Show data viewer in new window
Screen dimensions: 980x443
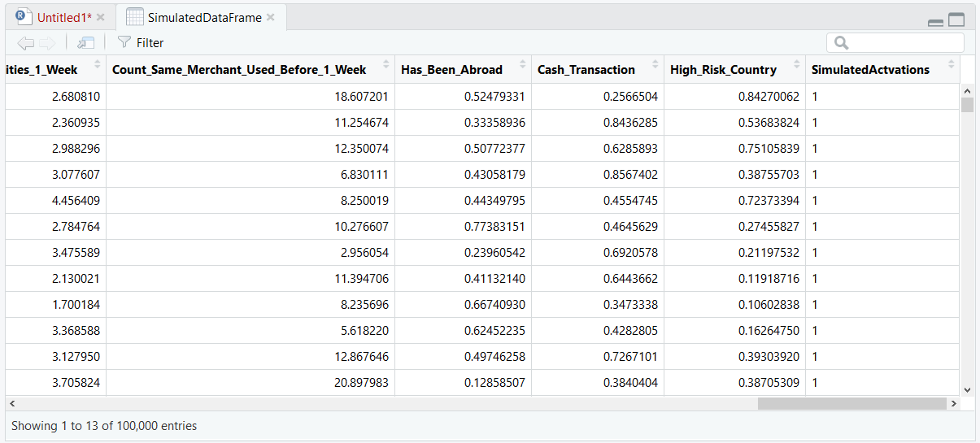tap(86, 43)
